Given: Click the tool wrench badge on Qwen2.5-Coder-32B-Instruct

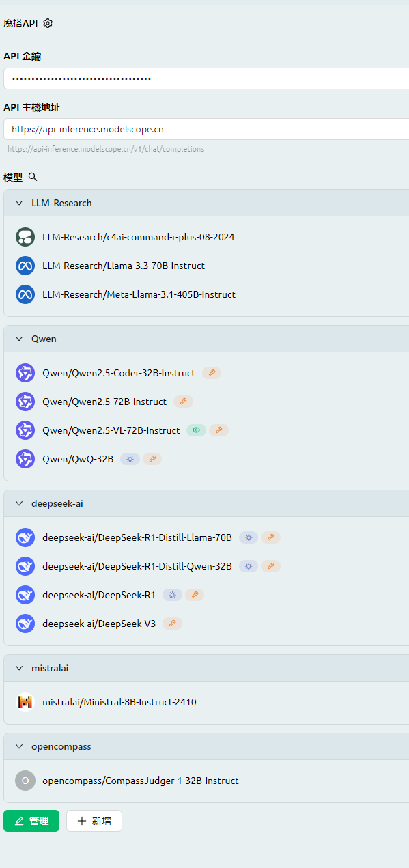Looking at the screenshot, I should pyautogui.click(x=212, y=373).
